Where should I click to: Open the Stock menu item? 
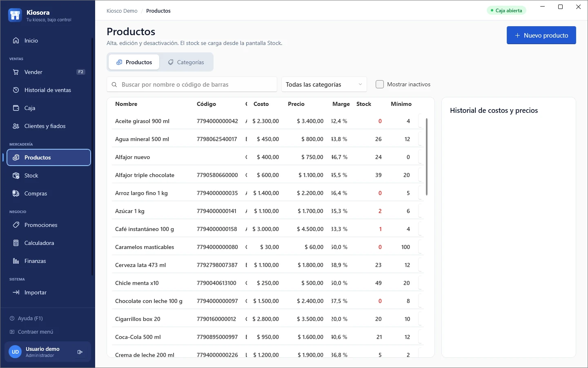49,175
